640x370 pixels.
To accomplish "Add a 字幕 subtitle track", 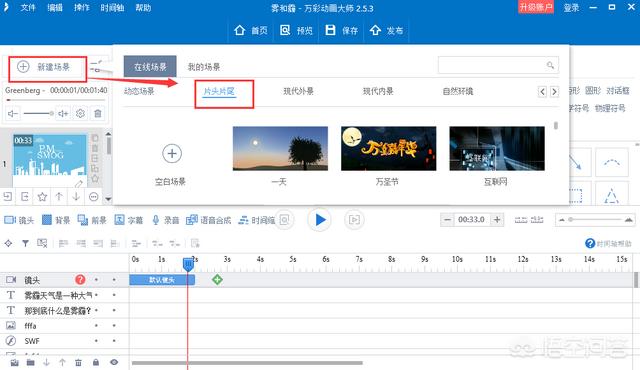I will [129, 220].
